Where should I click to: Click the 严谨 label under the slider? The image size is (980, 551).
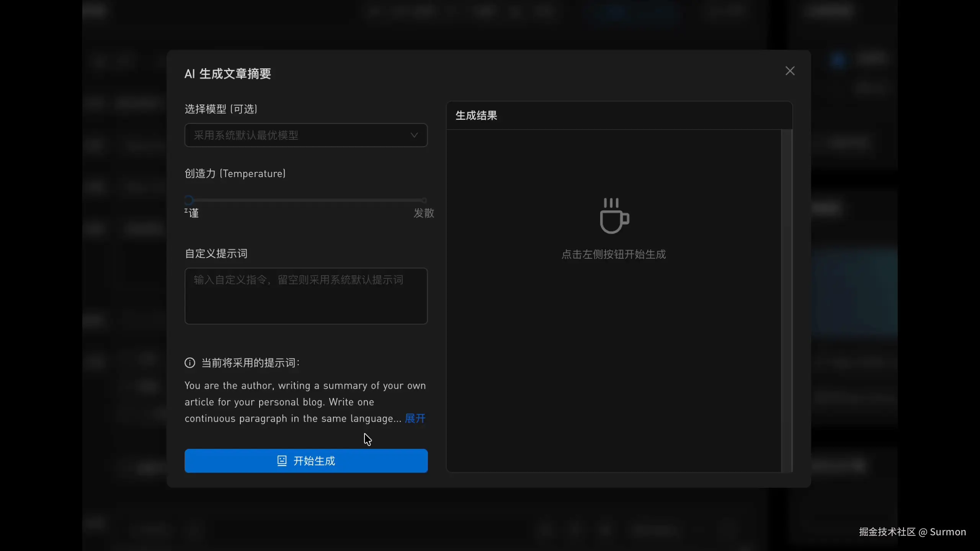coord(192,213)
